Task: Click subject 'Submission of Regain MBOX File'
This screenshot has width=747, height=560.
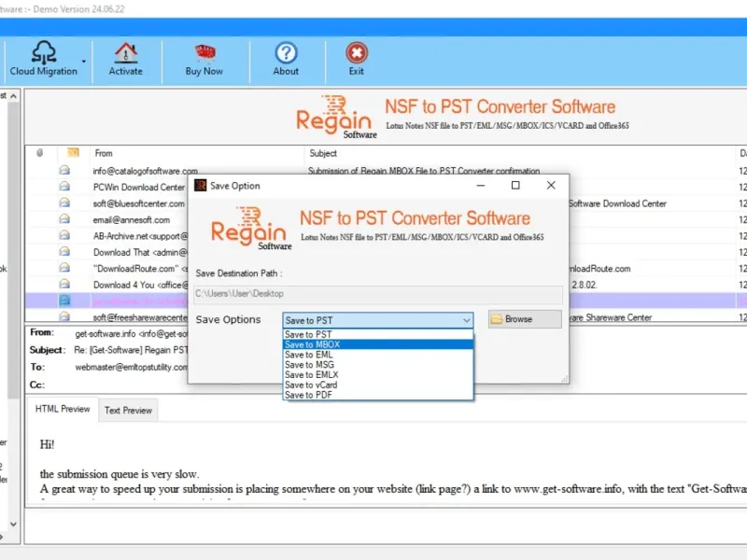Action: 424,171
